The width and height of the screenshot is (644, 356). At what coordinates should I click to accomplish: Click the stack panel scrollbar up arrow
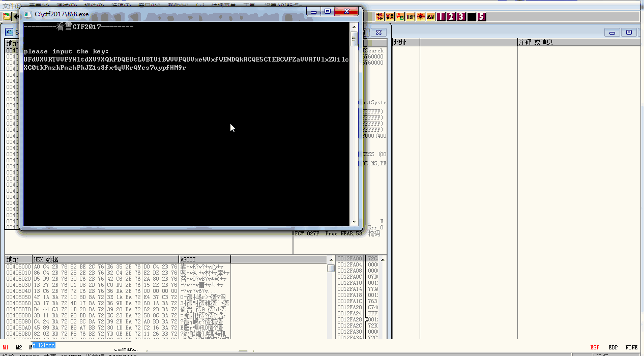(x=384, y=259)
